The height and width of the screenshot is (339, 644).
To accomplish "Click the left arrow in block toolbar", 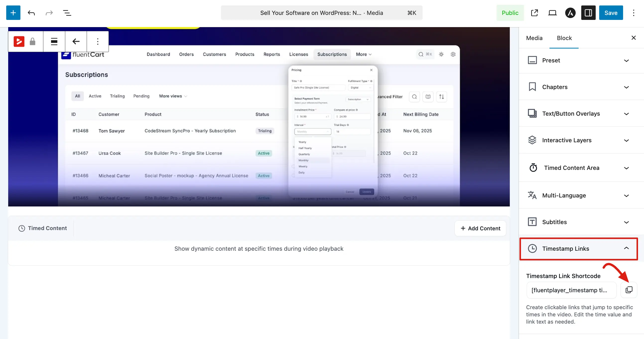I will (x=76, y=42).
